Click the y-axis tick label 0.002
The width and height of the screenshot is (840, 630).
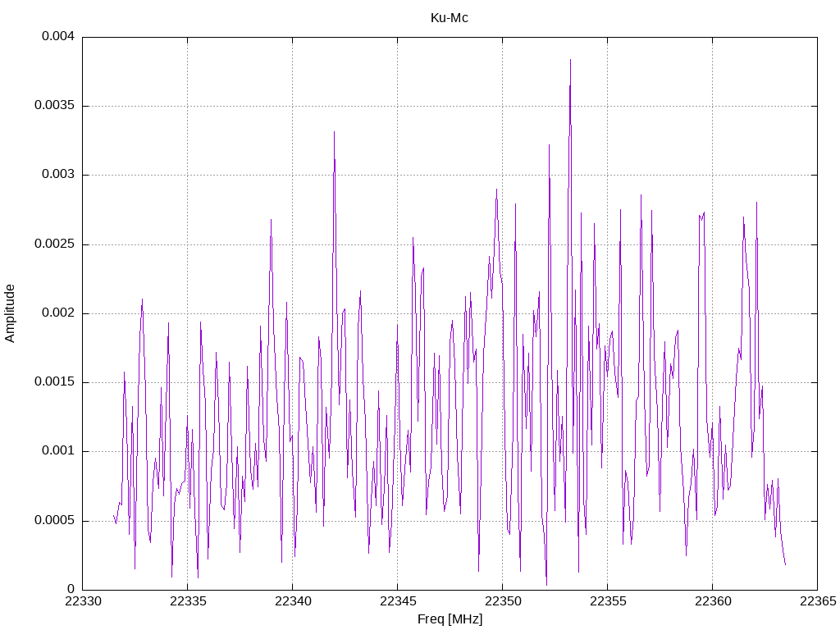point(58,313)
